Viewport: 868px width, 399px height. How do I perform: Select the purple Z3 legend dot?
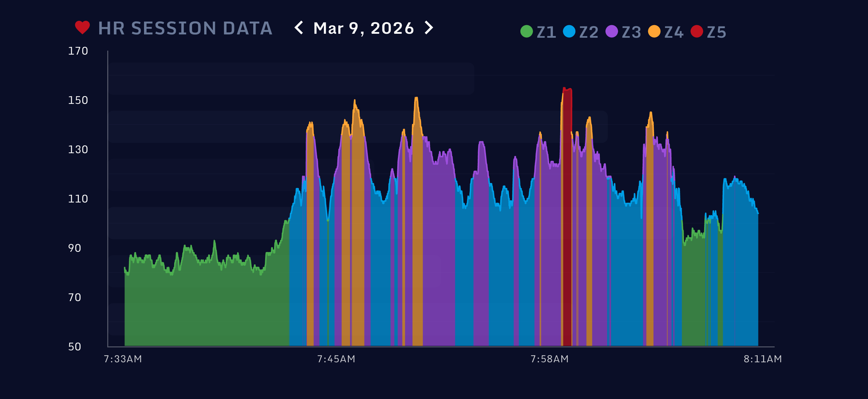(x=612, y=31)
